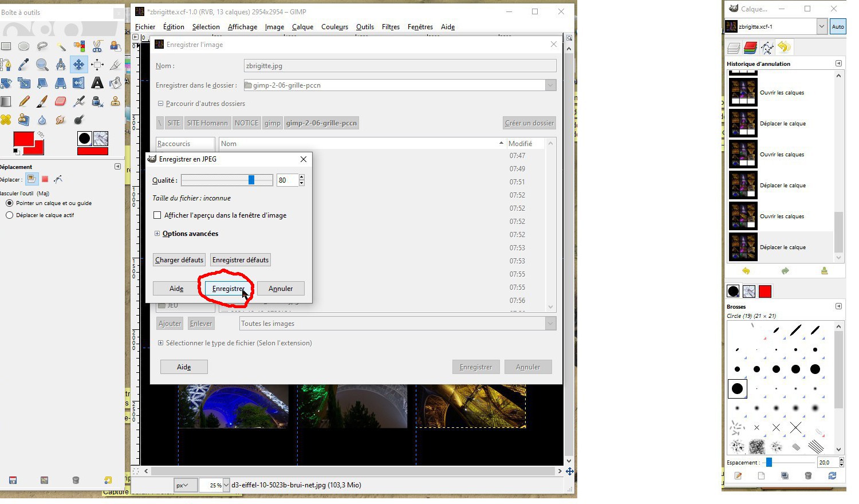Toggle the Auto button in Calques dock
The height and width of the screenshot is (504, 859).
838,26
